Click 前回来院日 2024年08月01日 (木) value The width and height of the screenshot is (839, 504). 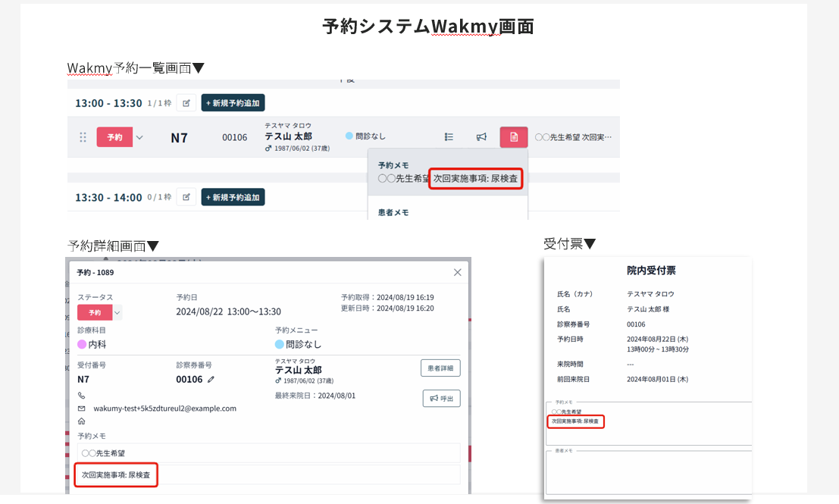(658, 380)
